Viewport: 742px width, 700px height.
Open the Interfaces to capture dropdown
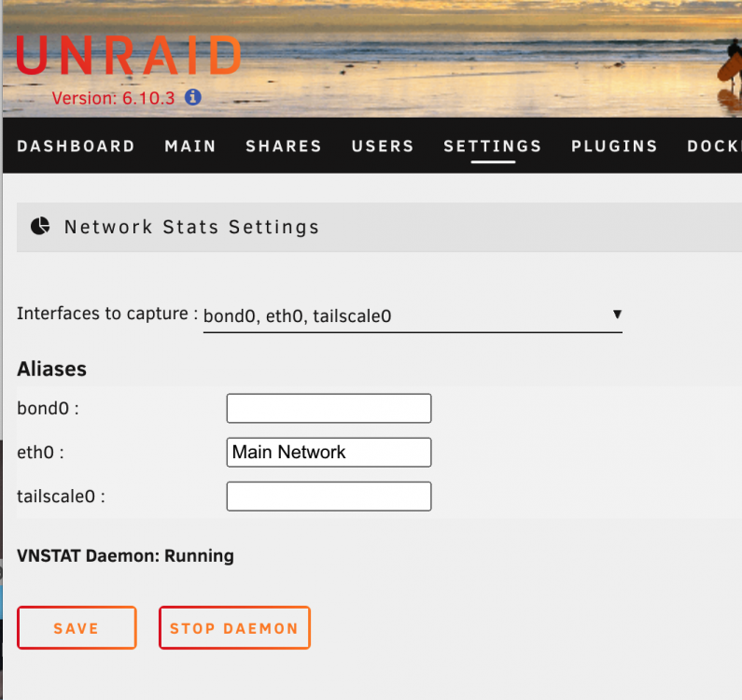coord(413,315)
